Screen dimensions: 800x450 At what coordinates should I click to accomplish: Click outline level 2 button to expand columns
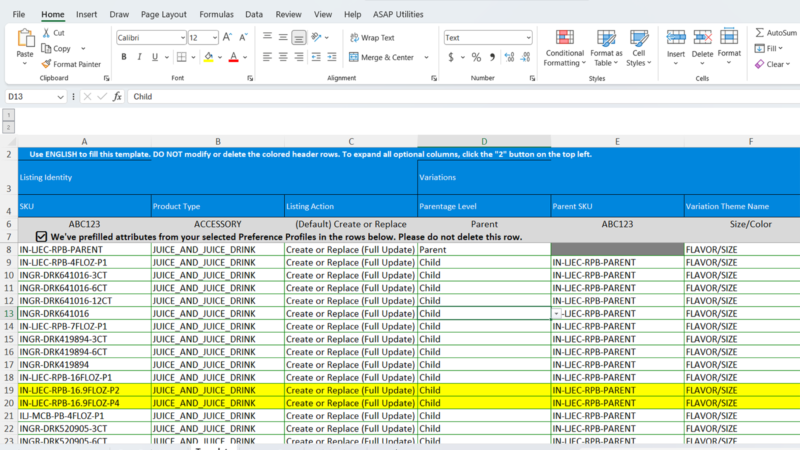[x=8, y=127]
